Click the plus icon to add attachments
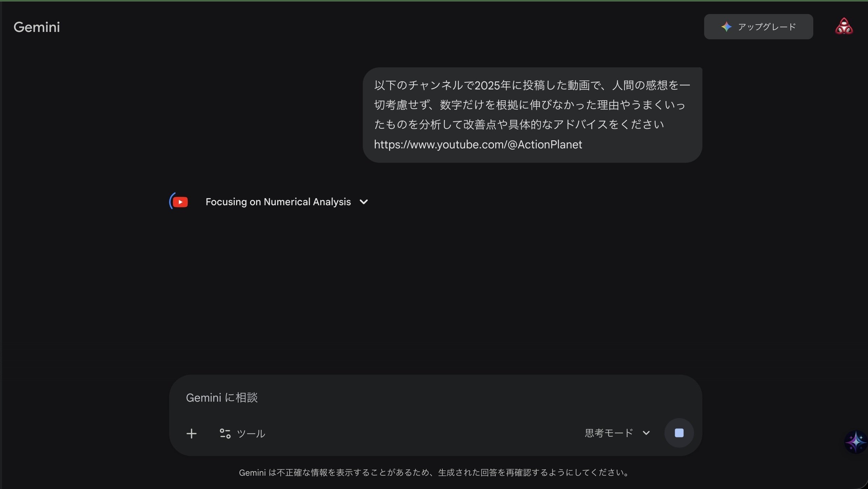Image resolution: width=868 pixels, height=489 pixels. coord(192,433)
